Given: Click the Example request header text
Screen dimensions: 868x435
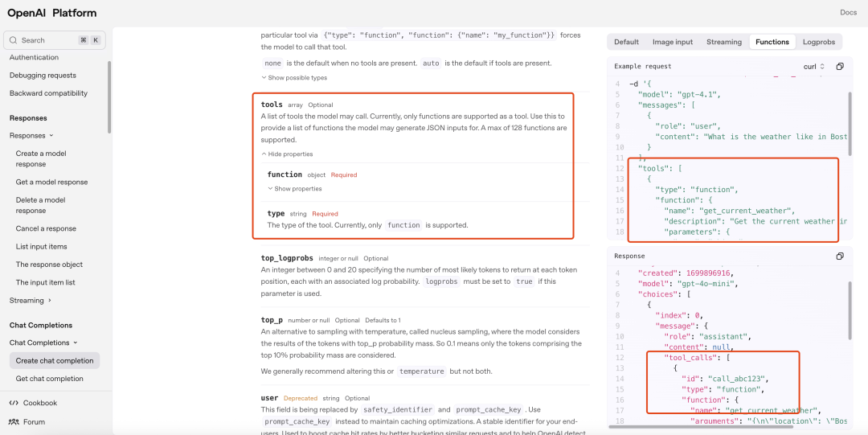Looking at the screenshot, I should click(643, 67).
